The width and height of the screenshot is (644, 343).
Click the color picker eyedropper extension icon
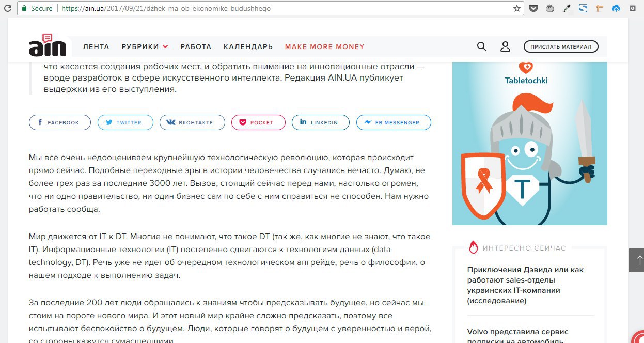(567, 8)
